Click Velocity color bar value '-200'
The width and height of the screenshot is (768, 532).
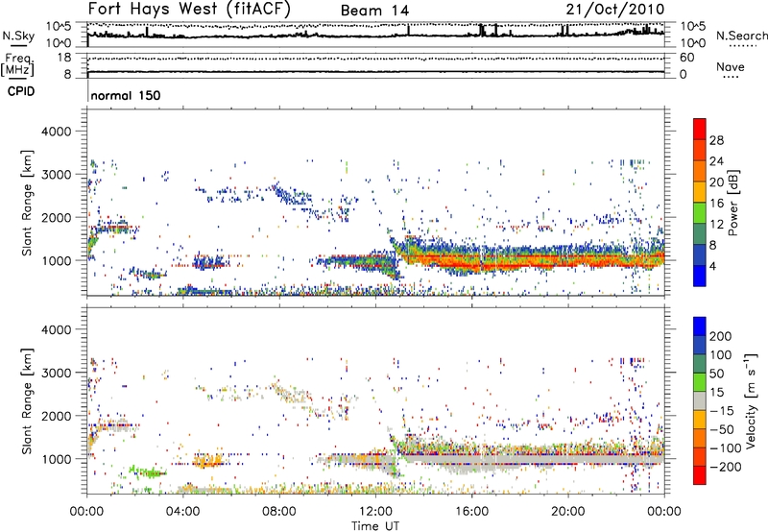click(x=726, y=467)
